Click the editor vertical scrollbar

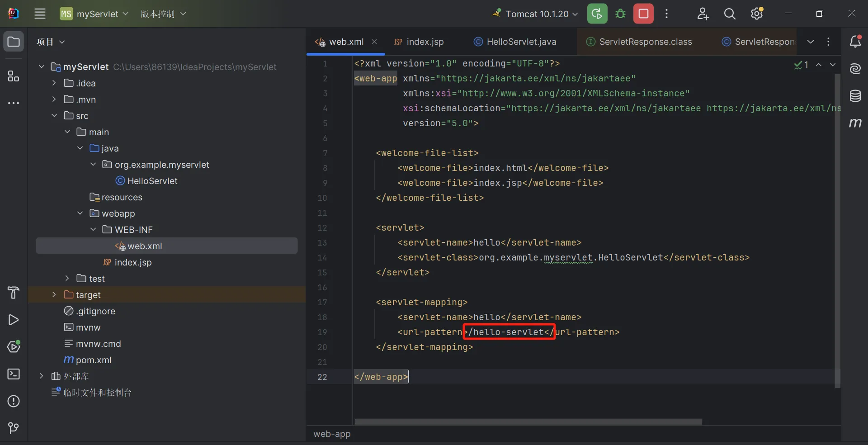click(837, 231)
